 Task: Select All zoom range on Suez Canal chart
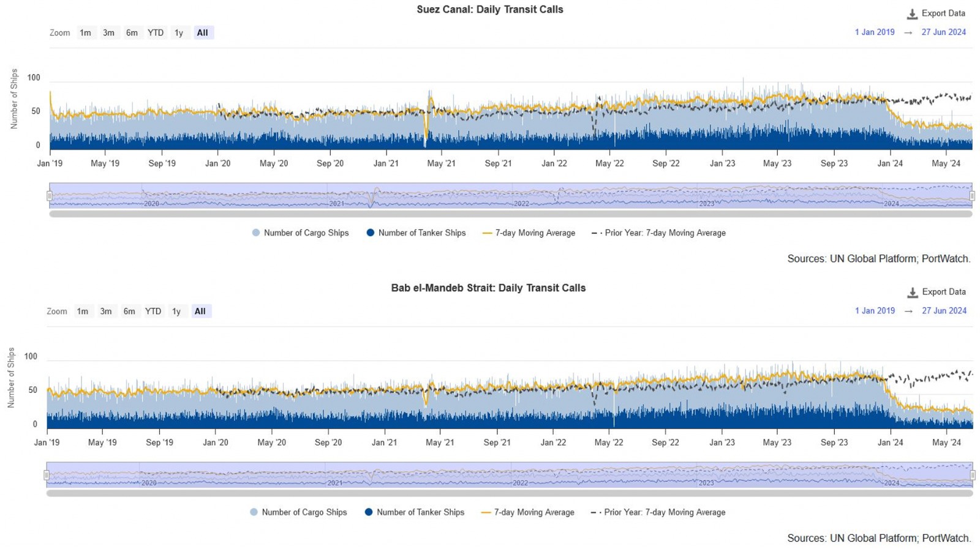pos(203,33)
